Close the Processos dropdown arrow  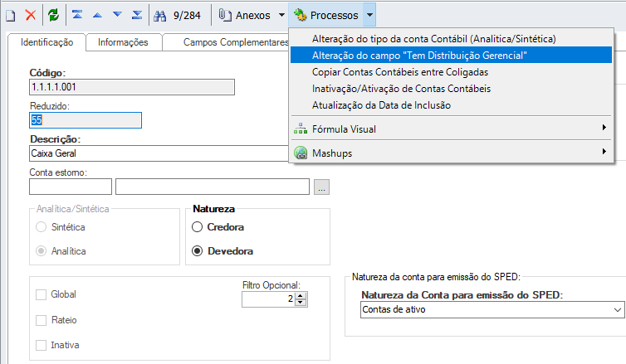369,15
